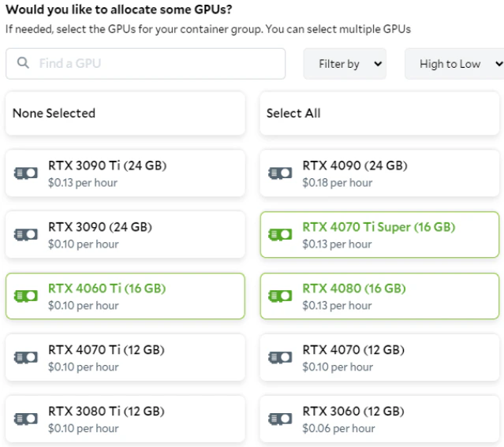504x447 pixels.
Task: Click the green GPU icon for RTX 4070 Ti Super
Action: pyautogui.click(x=280, y=235)
